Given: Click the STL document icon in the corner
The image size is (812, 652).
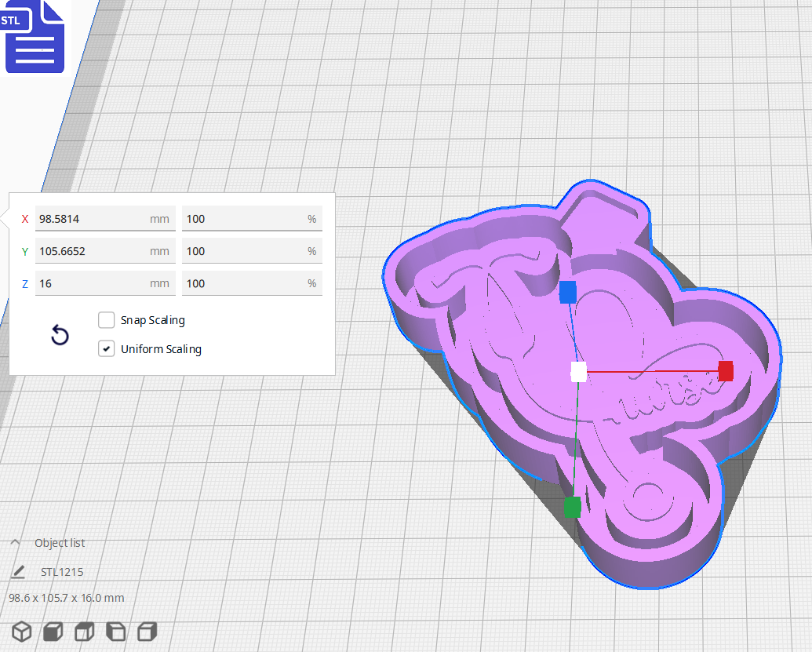Looking at the screenshot, I should click(35, 37).
